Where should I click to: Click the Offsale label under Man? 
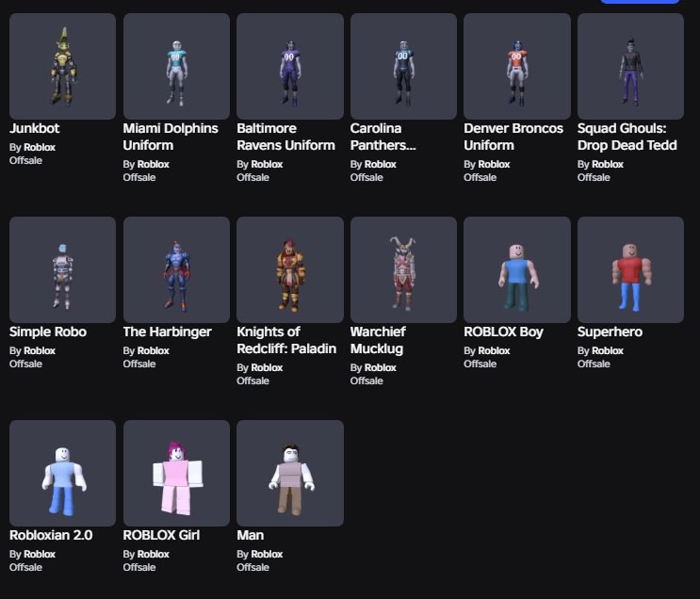[253, 567]
